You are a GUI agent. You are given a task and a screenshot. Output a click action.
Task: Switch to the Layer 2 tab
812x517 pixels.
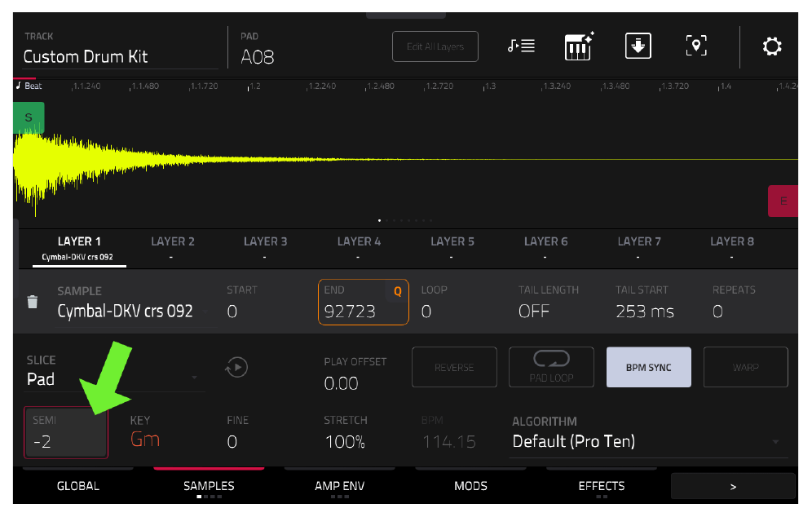click(173, 247)
